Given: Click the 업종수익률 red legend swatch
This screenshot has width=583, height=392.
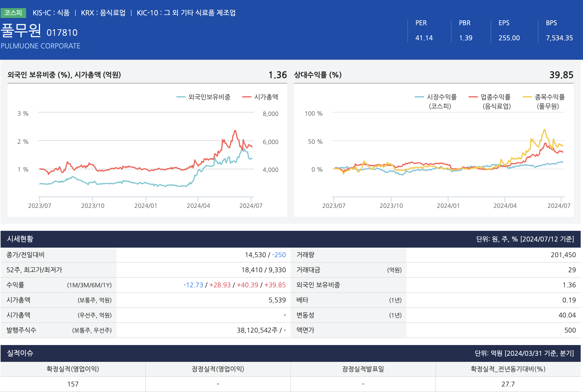Looking at the screenshot, I should [x=473, y=97].
